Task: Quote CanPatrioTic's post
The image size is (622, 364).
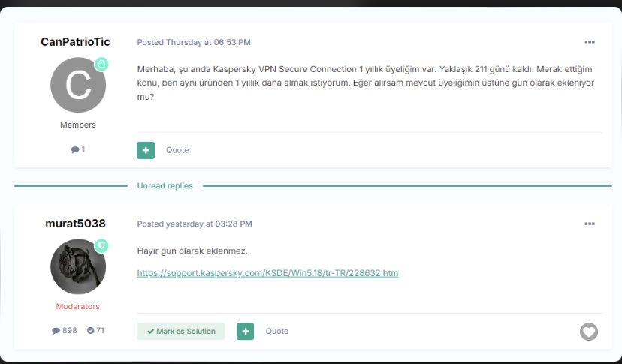Action: tap(177, 150)
